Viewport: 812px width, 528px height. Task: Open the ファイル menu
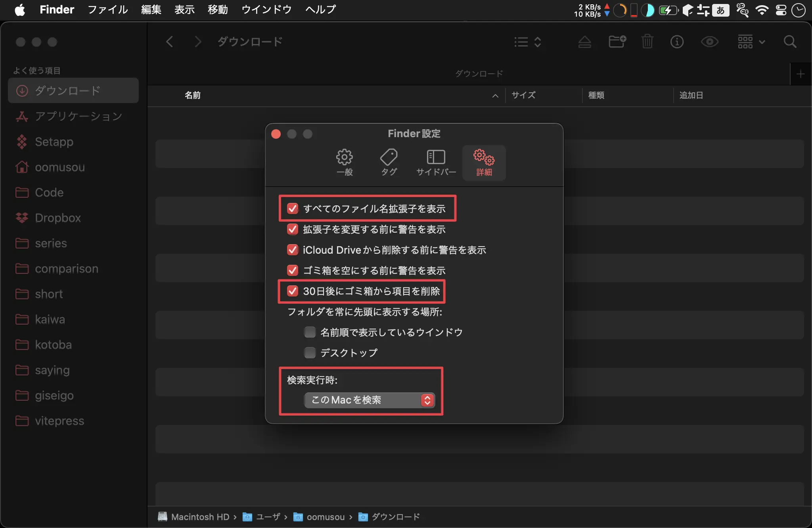107,10
